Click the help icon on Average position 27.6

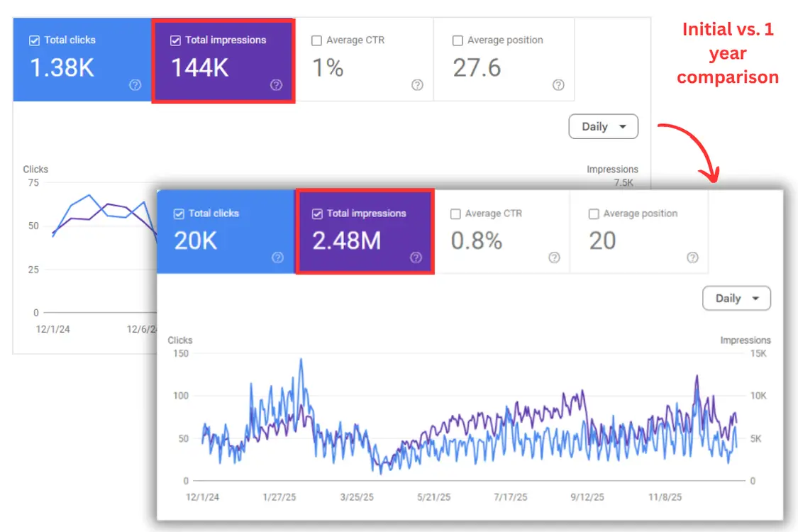coord(558,85)
